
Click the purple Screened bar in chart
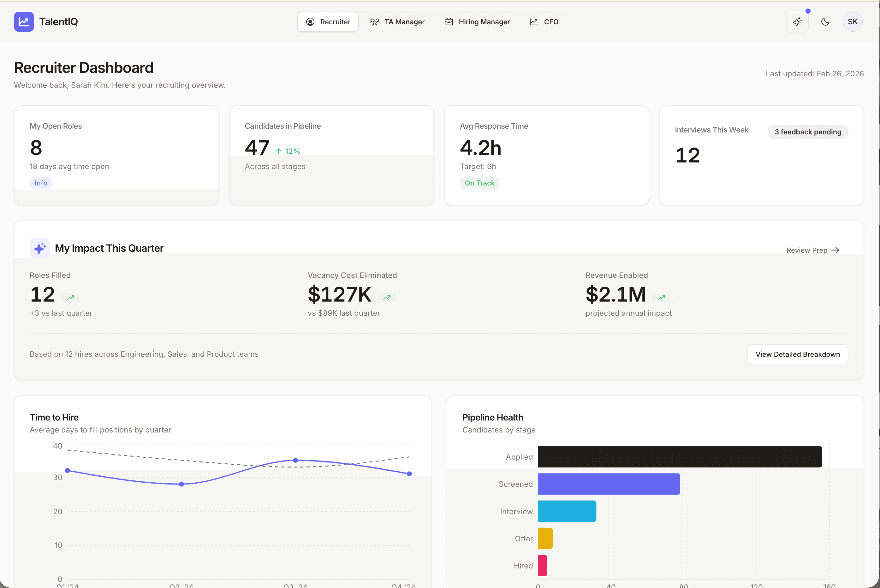[x=609, y=484]
